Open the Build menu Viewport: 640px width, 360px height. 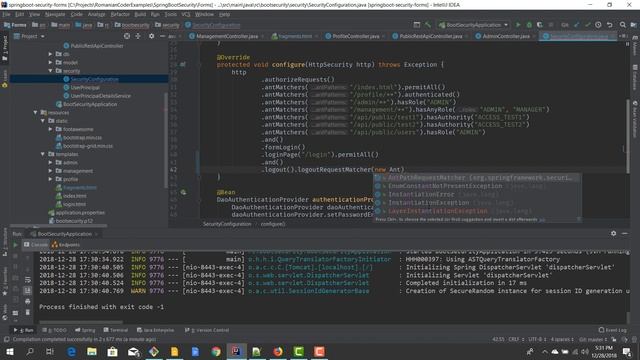pos(140,14)
